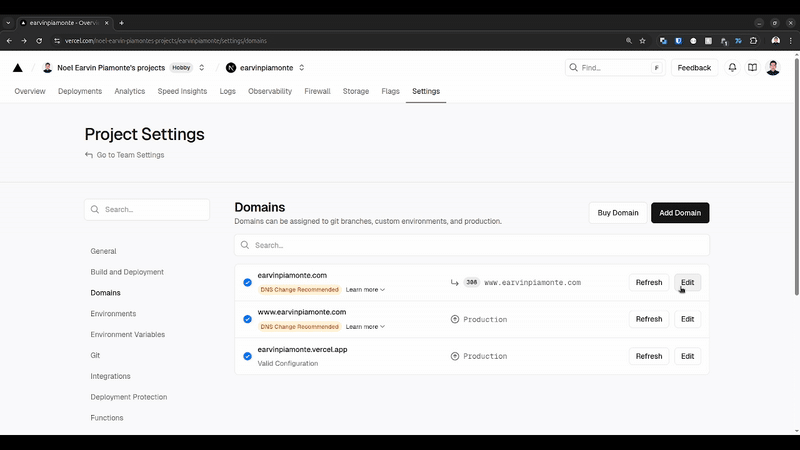800x450 pixels.
Task: Expand Learn more under www.earvinpiamonte.com
Action: click(x=365, y=327)
